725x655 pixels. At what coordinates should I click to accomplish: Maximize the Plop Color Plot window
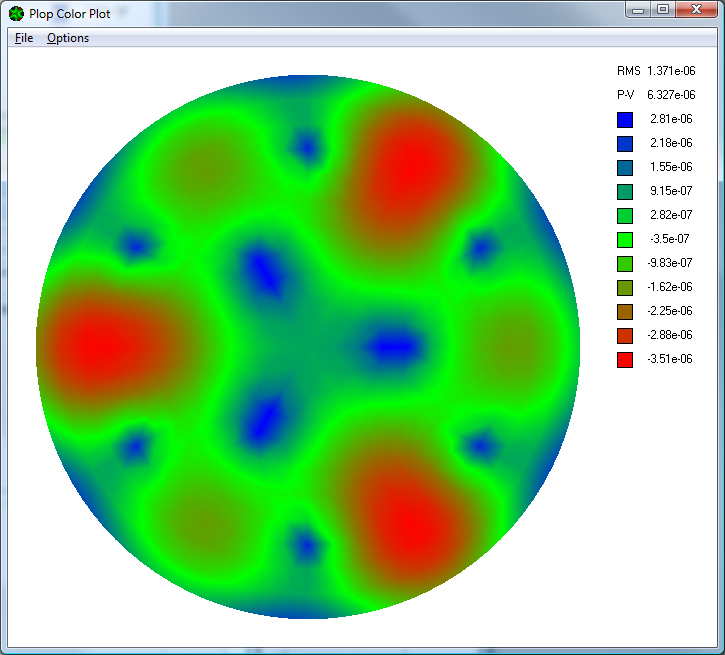[x=663, y=10]
